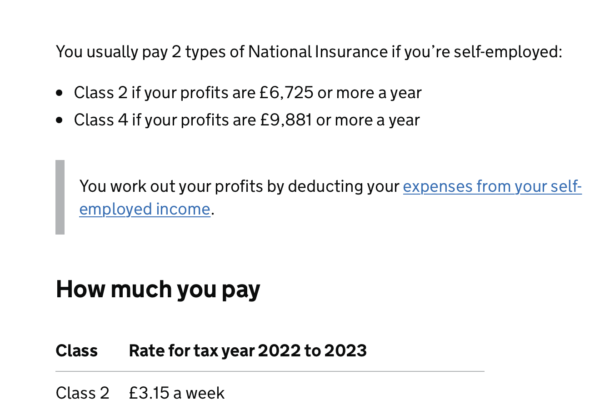Click the words 'National Insurance'
Image resolution: width=600 pixels, height=400 pixels.
318,52
